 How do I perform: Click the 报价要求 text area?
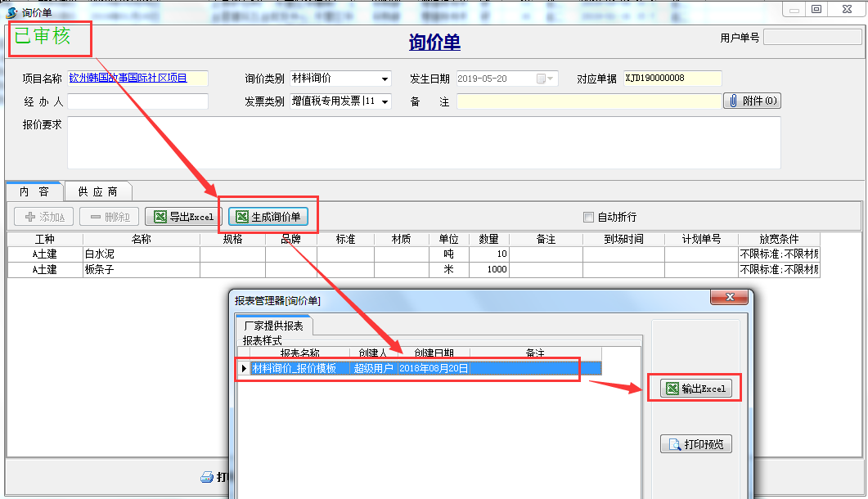424,142
